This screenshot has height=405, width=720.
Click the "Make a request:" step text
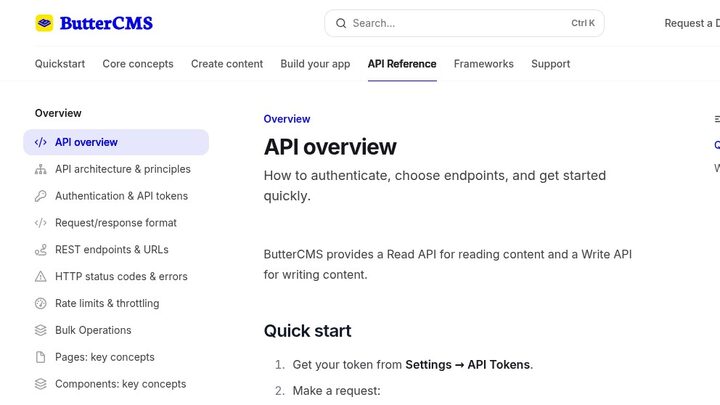337,391
